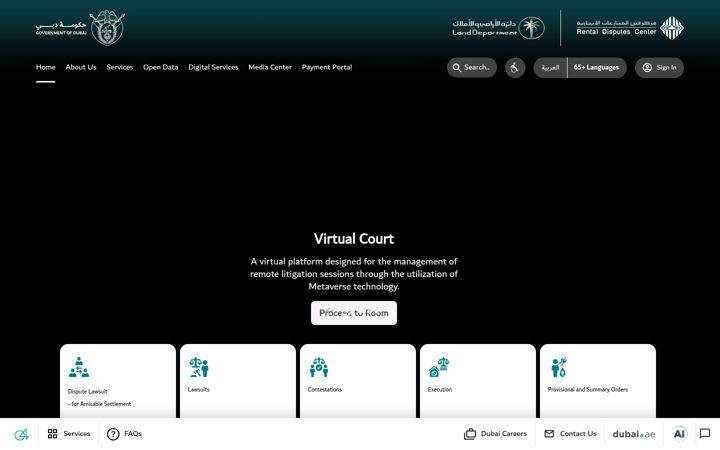Click the Rental Disputes Center logo

(630, 28)
